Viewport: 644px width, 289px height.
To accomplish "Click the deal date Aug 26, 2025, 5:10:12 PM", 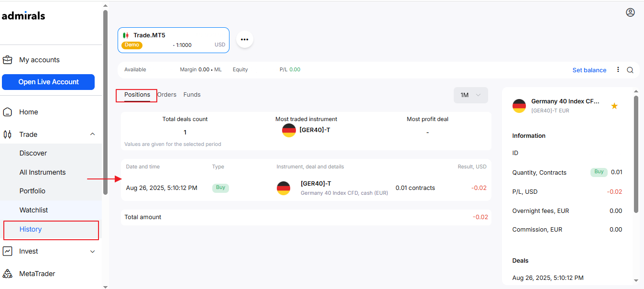I will tap(162, 188).
